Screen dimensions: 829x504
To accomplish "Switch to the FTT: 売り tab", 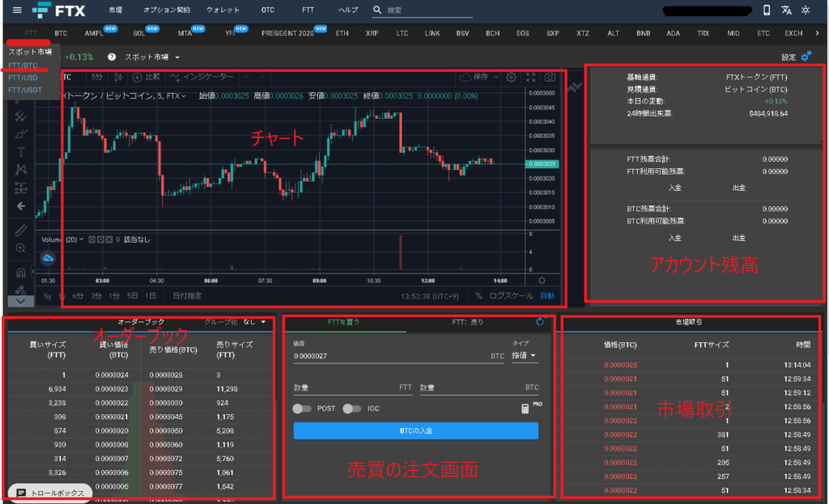I will click(468, 322).
